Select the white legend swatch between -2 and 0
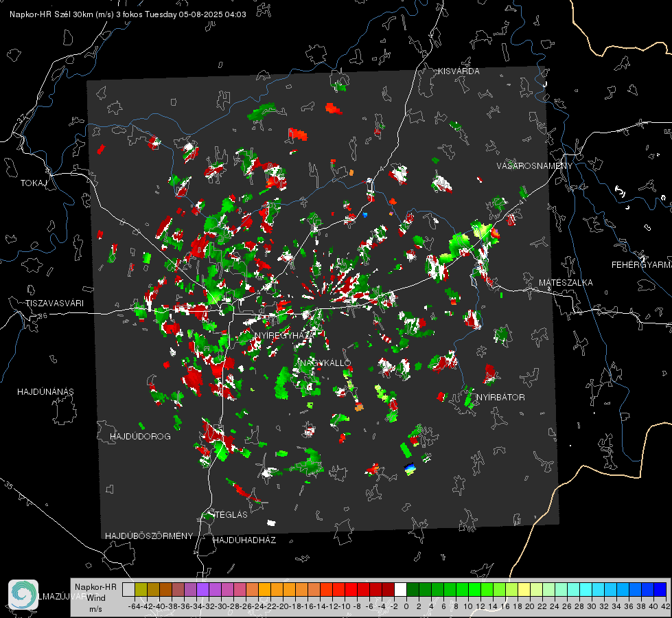This screenshot has height=618, width=672. click(x=400, y=590)
